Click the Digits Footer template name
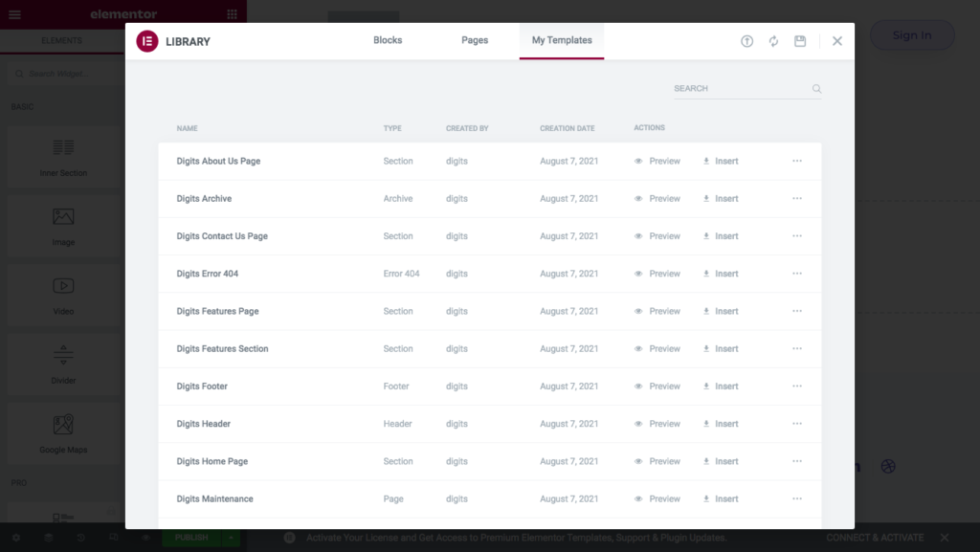The width and height of the screenshot is (980, 552). 202,386
